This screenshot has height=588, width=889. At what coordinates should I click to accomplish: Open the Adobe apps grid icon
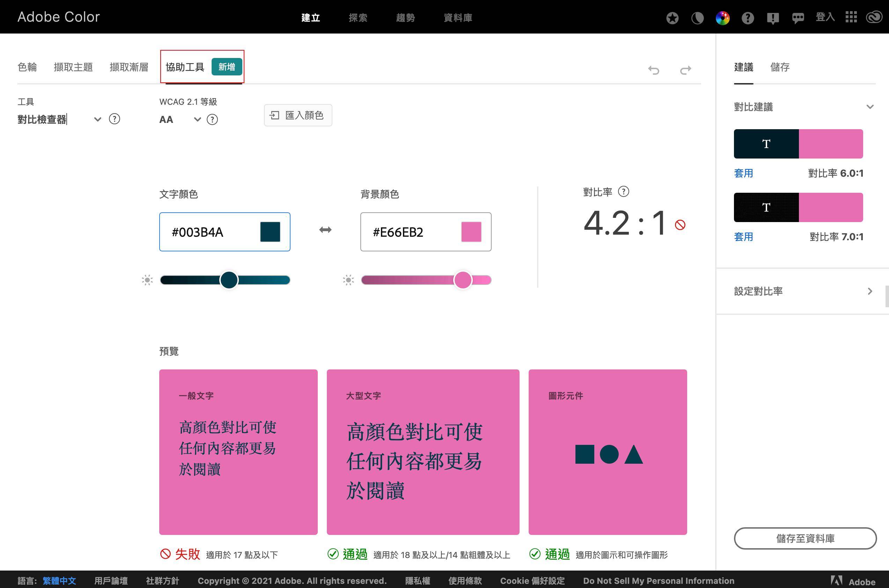tap(851, 17)
